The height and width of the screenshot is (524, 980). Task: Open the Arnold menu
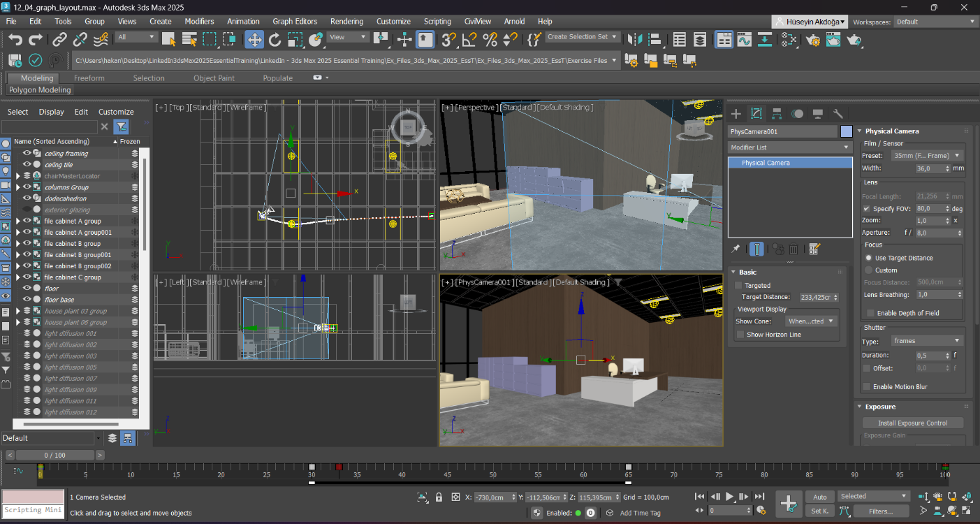(x=513, y=22)
